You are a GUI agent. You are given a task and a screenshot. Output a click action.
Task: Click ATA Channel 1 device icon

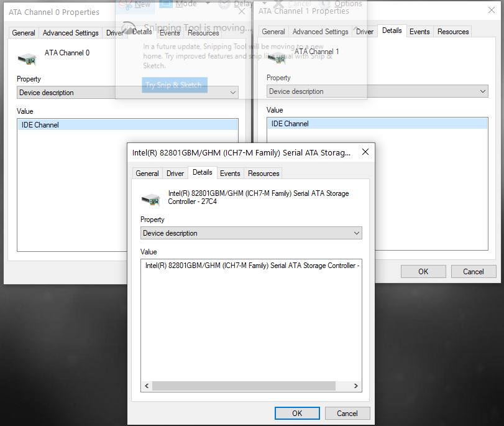[277, 58]
